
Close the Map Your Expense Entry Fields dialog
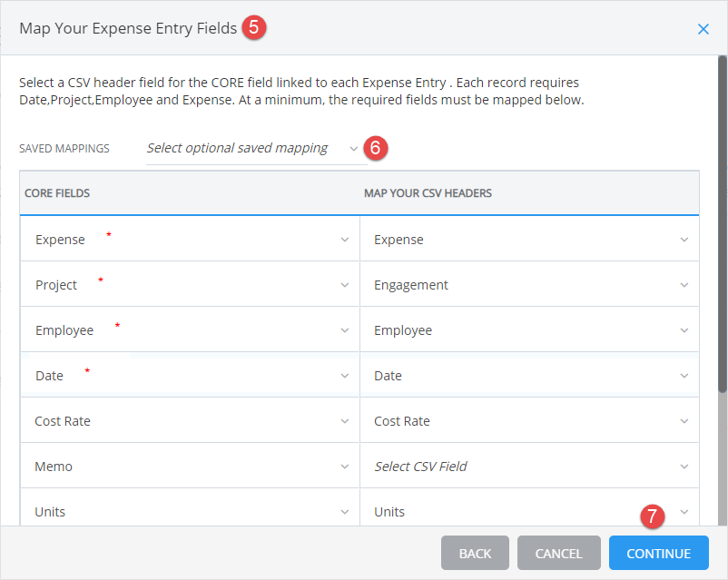[703, 29]
